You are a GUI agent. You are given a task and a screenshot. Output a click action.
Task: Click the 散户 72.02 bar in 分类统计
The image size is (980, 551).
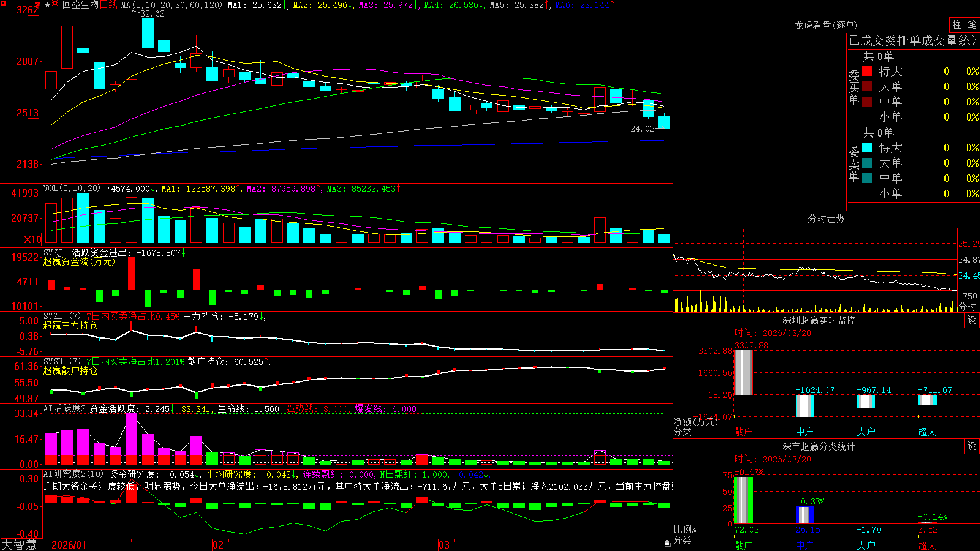point(743,500)
